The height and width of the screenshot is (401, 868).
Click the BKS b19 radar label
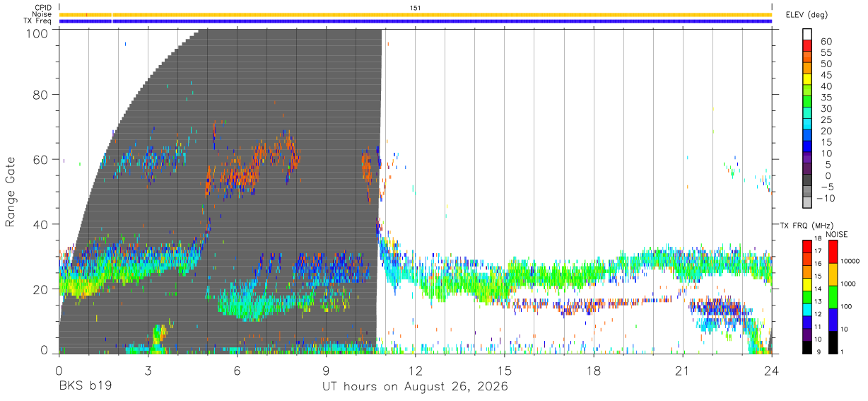tap(86, 387)
